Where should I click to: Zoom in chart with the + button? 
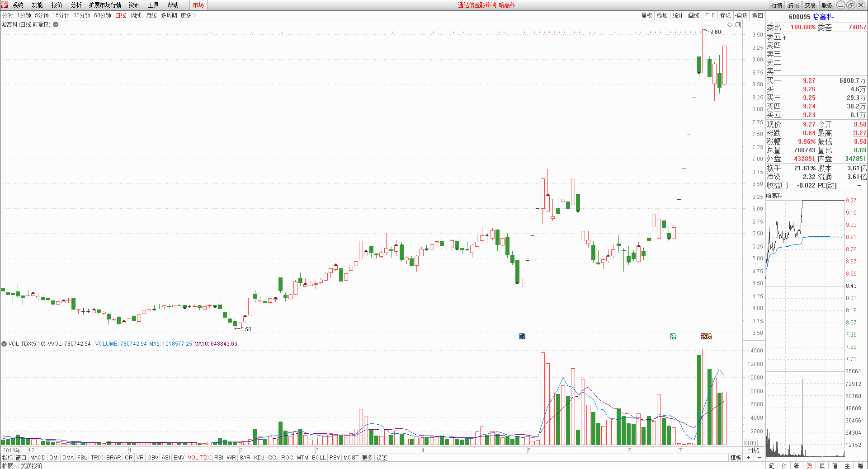[x=748, y=458]
